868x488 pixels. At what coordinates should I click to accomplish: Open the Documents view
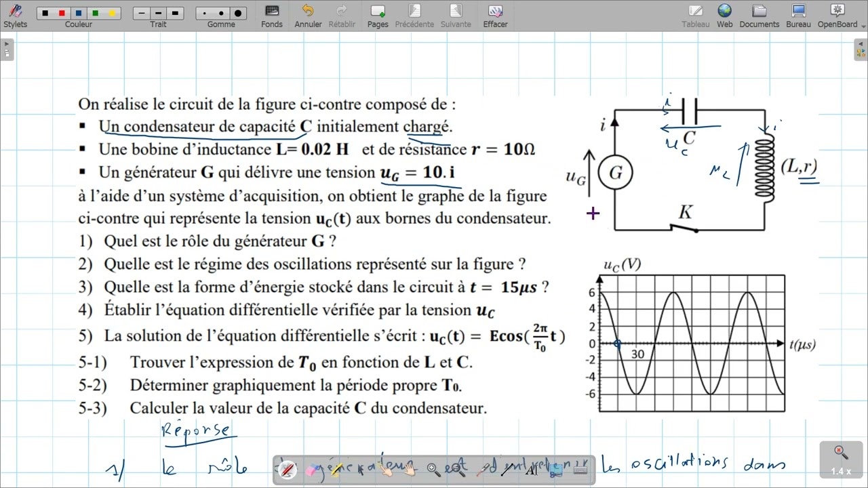759,16
